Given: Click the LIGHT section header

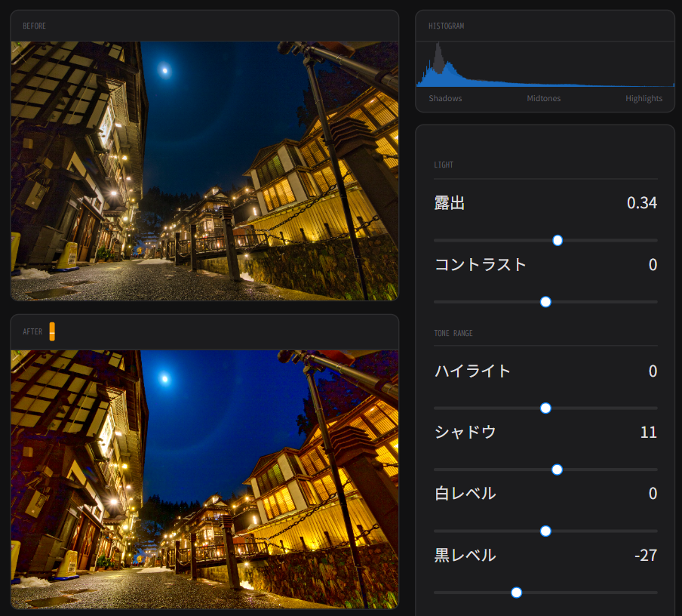Looking at the screenshot, I should (444, 165).
